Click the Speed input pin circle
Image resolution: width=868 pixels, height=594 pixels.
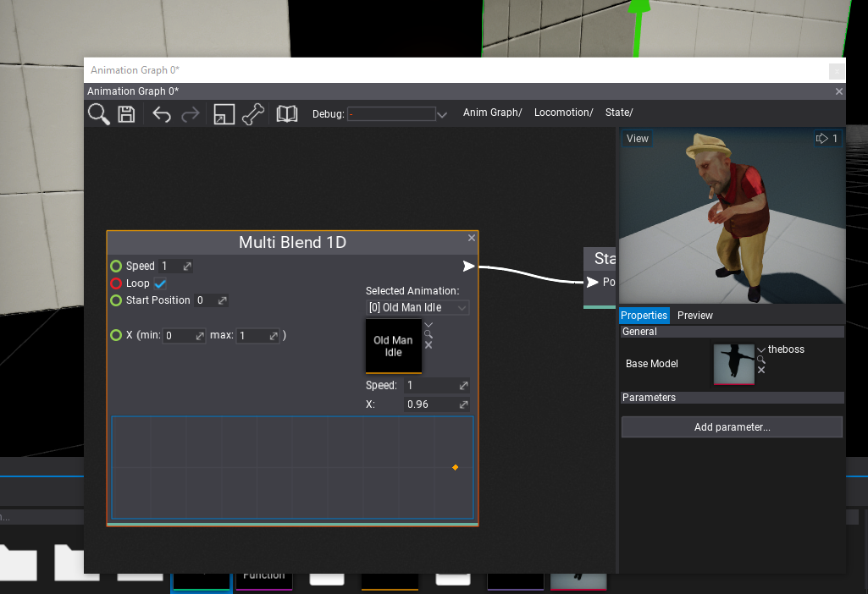click(x=116, y=266)
